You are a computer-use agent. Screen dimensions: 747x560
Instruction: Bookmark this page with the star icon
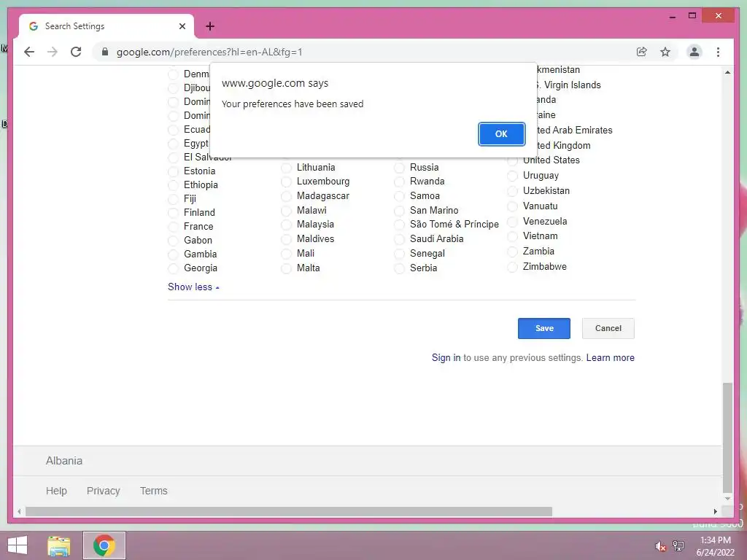pyautogui.click(x=665, y=52)
